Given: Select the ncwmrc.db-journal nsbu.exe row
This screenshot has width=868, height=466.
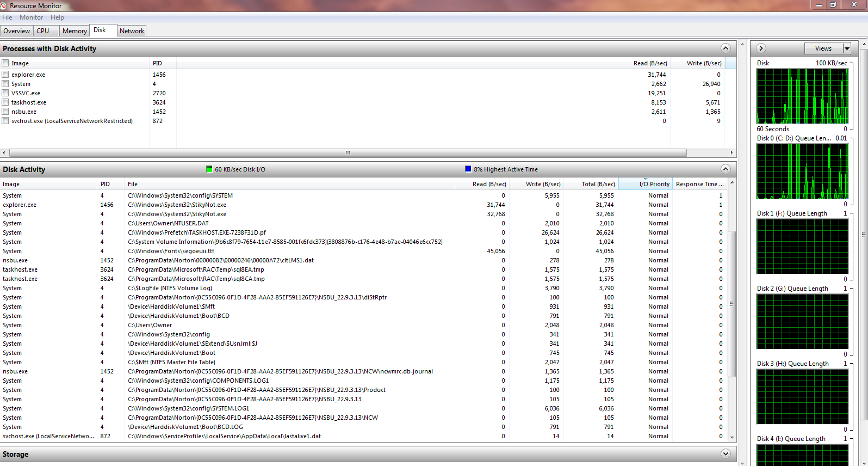Looking at the screenshot, I should (363, 371).
